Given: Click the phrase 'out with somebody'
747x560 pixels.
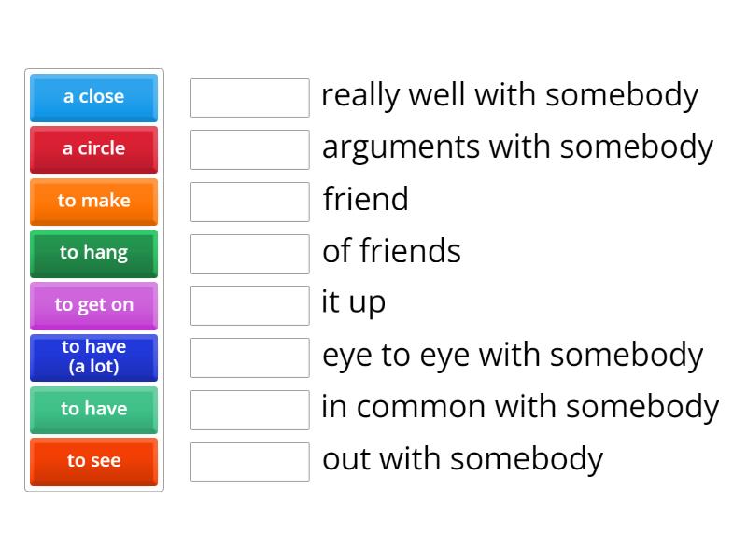Looking at the screenshot, I should pos(462,459).
